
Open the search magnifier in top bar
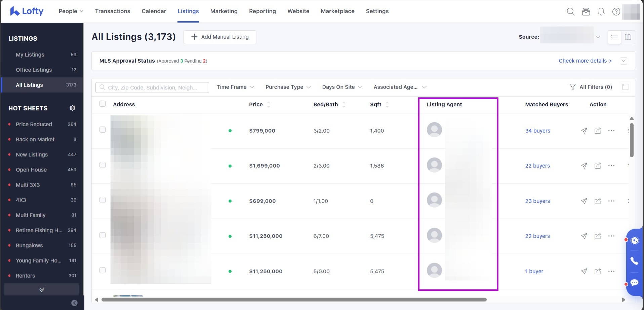570,11
